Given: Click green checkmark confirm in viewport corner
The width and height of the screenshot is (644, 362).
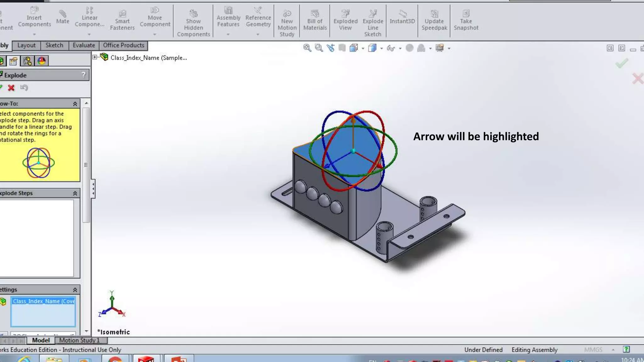Looking at the screenshot, I should 622,63.
